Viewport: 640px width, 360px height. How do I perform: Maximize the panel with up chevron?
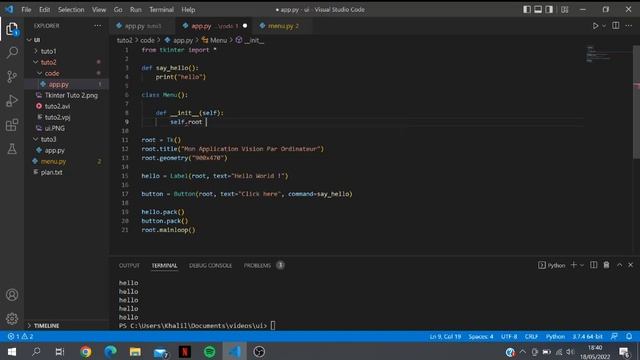tap(620, 265)
